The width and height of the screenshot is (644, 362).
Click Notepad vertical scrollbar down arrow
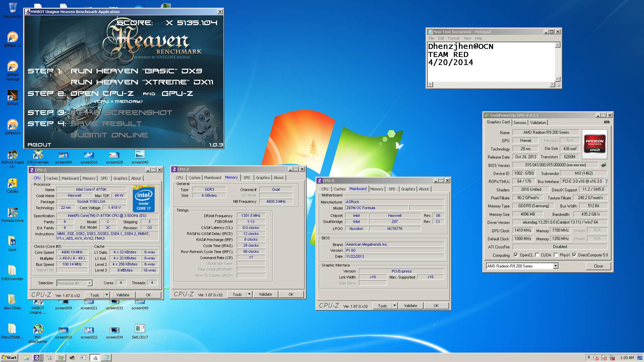(558, 79)
